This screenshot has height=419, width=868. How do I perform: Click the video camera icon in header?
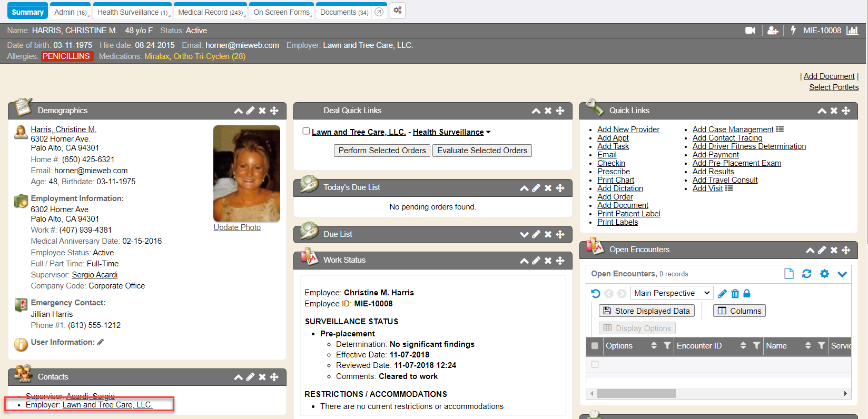pos(750,31)
